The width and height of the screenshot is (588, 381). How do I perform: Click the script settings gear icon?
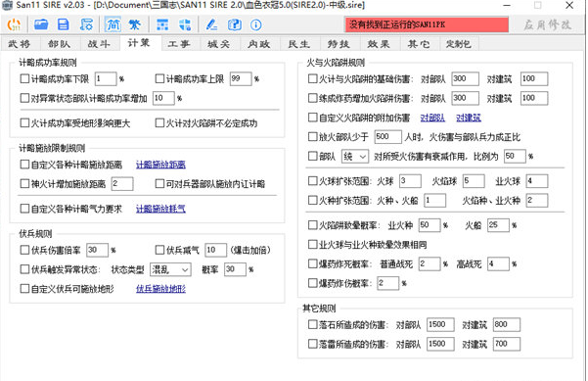point(86,24)
